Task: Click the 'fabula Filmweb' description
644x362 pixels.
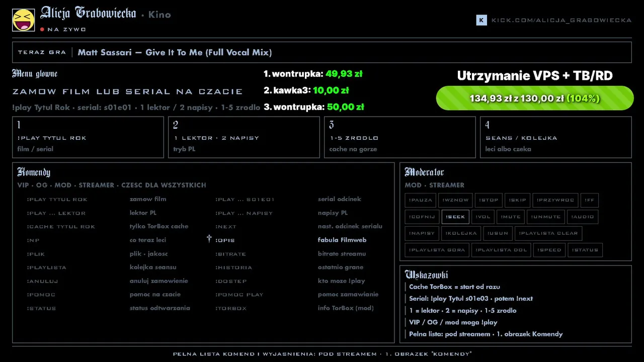Action: 342,240
